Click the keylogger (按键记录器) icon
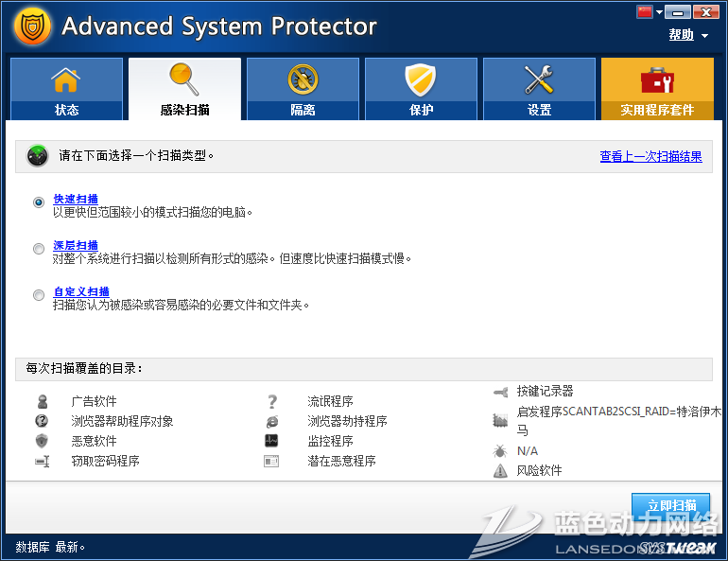The image size is (728, 561). 500,392
